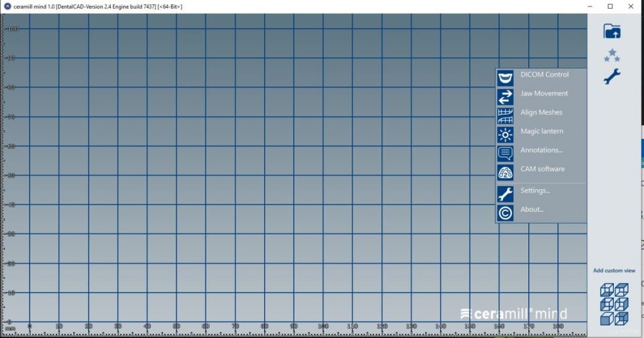This screenshot has height=338, width=644.
Task: Select the right side view cube
Action: [x=621, y=305]
